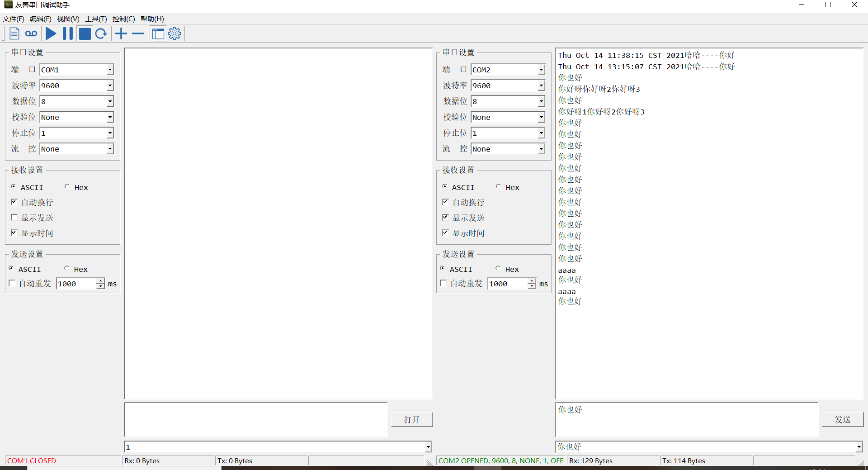Expand left panel 停止位 dropdown
The width and height of the screenshot is (868, 470).
pyautogui.click(x=110, y=133)
